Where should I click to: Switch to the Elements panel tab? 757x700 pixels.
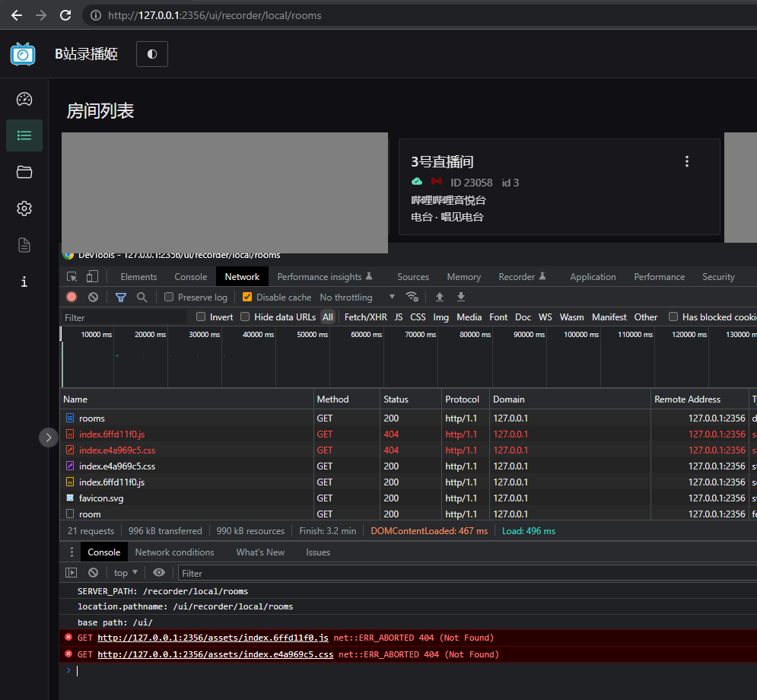click(x=138, y=276)
